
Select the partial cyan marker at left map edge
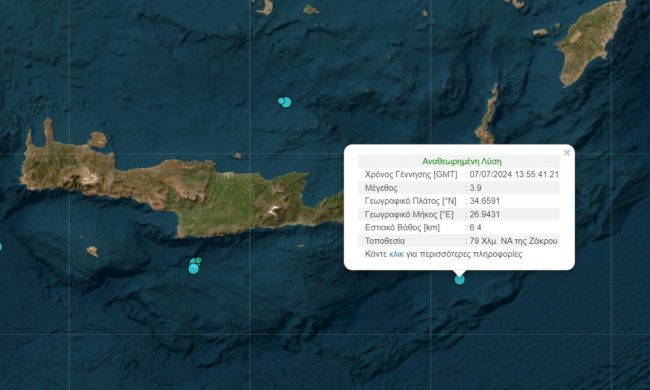click(x=0, y=247)
